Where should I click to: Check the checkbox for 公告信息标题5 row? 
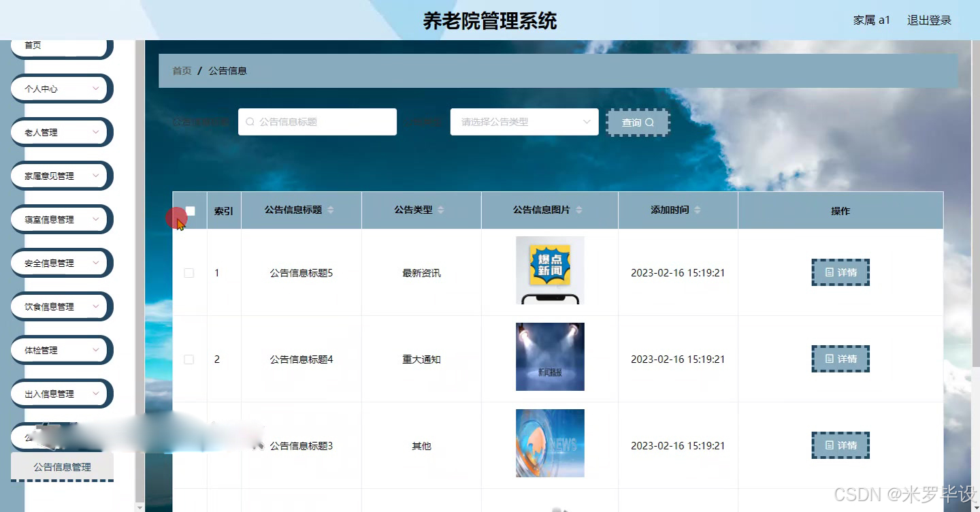click(x=189, y=272)
